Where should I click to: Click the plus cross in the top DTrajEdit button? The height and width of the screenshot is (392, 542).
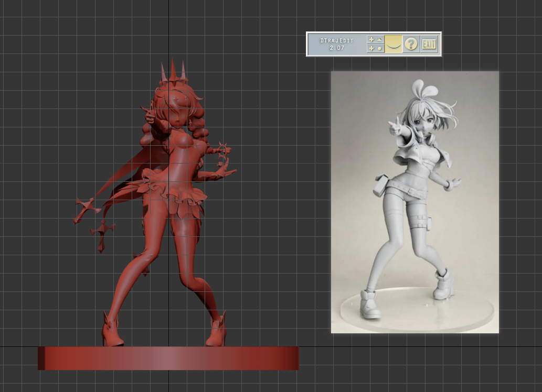click(371, 40)
